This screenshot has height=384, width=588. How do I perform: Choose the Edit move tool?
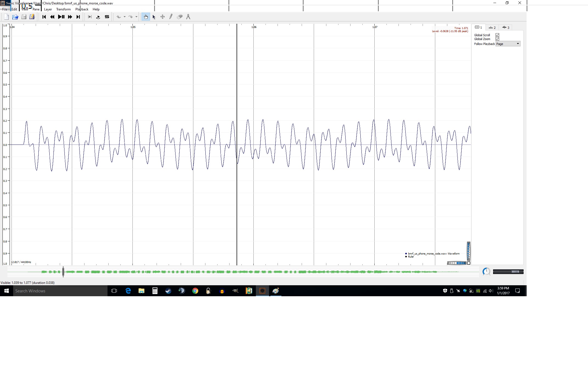tap(162, 17)
